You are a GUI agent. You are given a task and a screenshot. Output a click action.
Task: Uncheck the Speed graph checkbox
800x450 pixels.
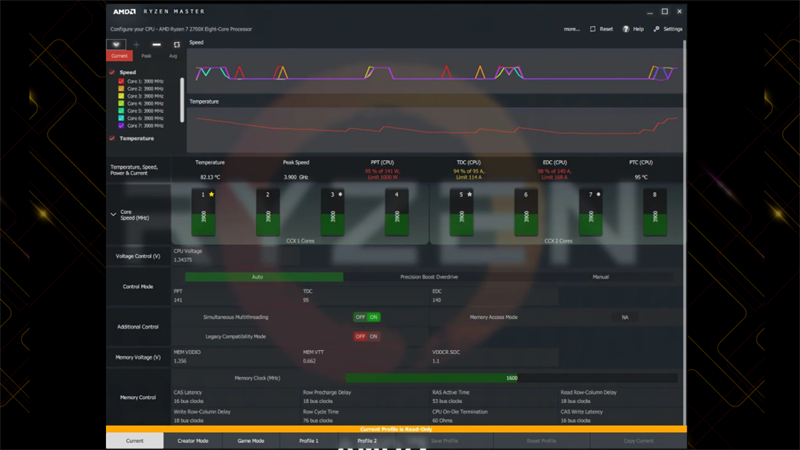tap(112, 72)
